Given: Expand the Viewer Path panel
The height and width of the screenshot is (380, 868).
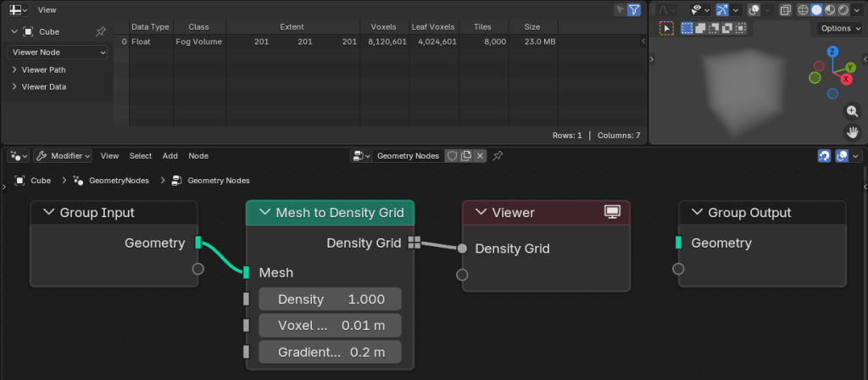Looking at the screenshot, I should coord(42,70).
